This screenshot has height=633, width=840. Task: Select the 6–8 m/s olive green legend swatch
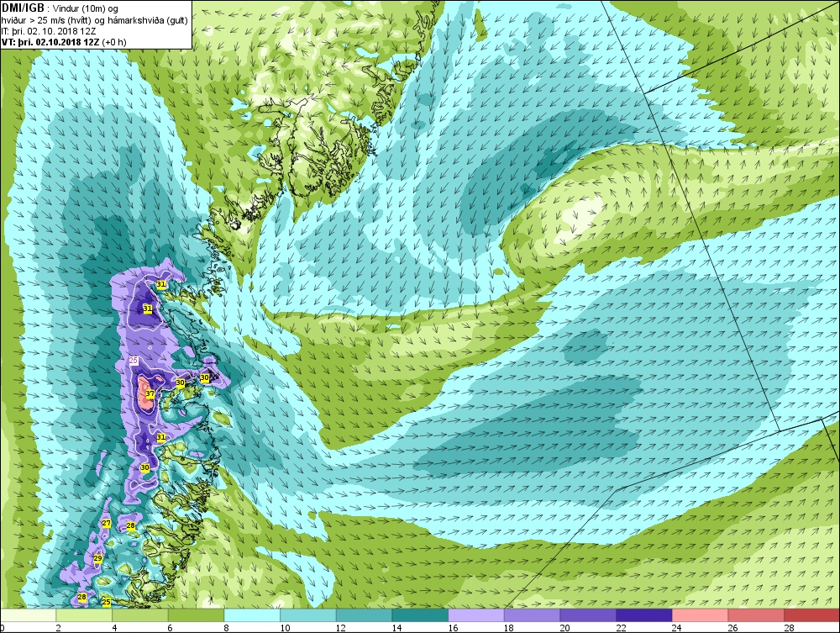click(x=196, y=615)
